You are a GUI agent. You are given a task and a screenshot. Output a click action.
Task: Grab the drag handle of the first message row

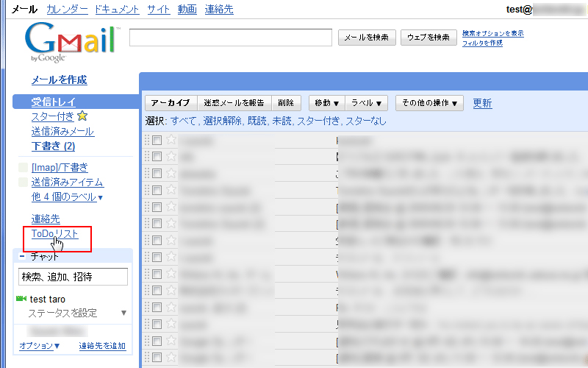146,140
